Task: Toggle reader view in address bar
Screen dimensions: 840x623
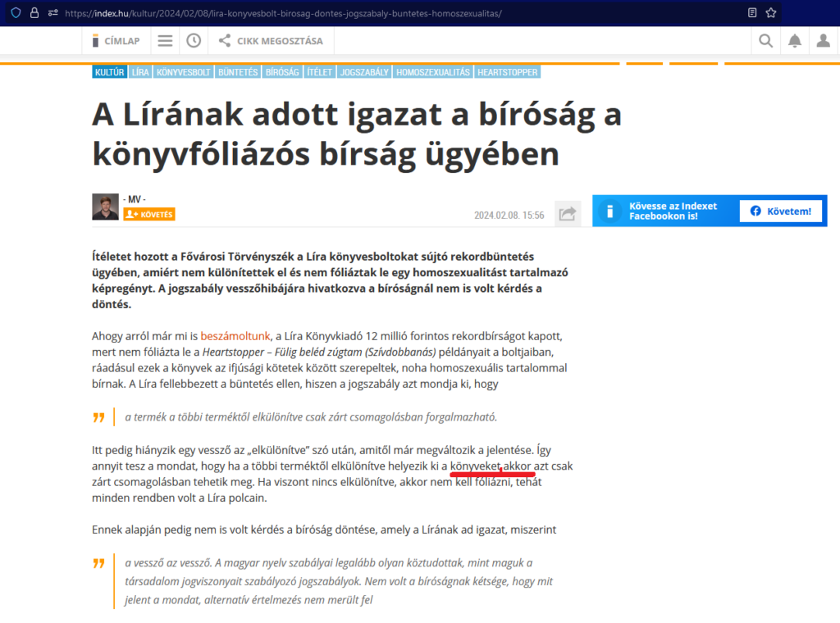Action: pos(752,13)
